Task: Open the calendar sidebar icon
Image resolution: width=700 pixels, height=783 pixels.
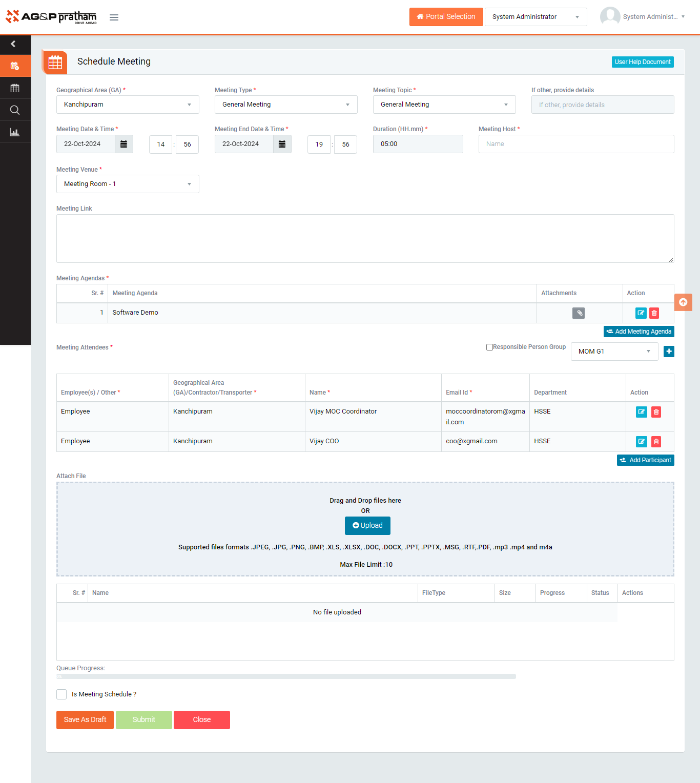Action: coord(15,88)
